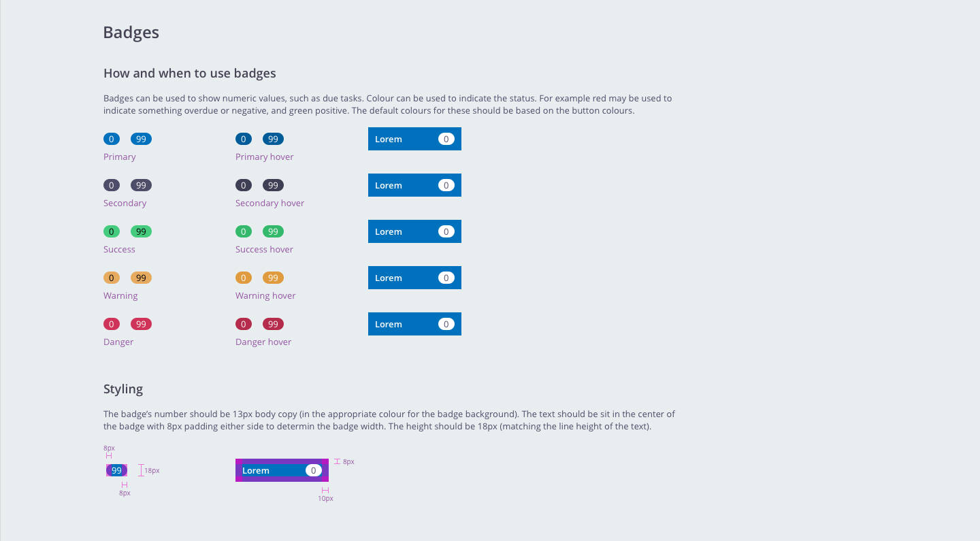
Task: Select the Secondary hover badge showing 99
Action: click(x=273, y=185)
